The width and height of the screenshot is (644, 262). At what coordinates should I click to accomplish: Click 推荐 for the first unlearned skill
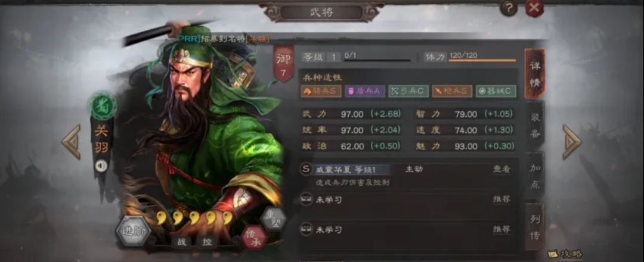[x=502, y=199]
